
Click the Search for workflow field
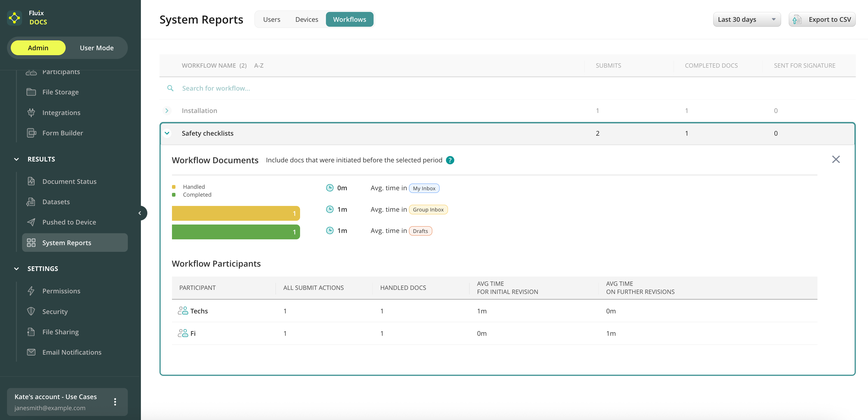click(216, 88)
